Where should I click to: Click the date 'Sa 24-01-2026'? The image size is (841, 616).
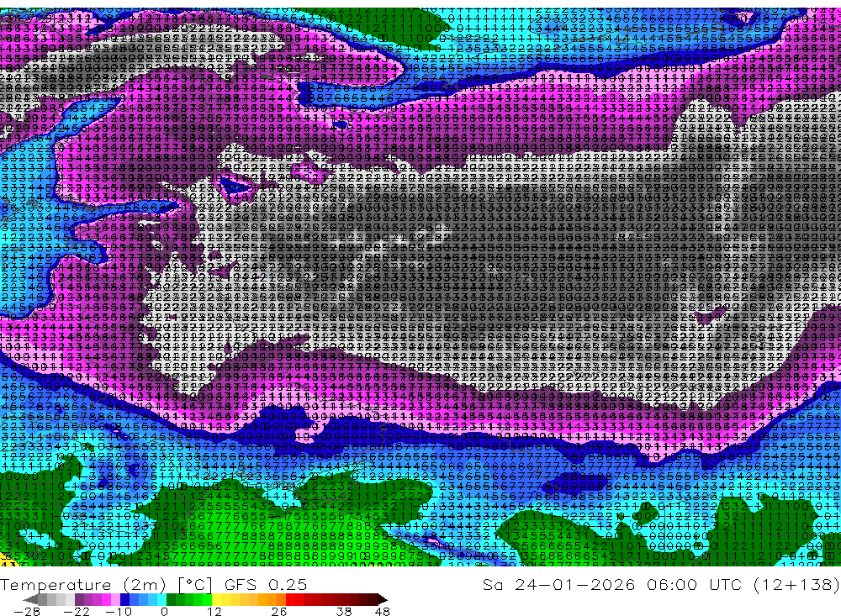coord(559,585)
